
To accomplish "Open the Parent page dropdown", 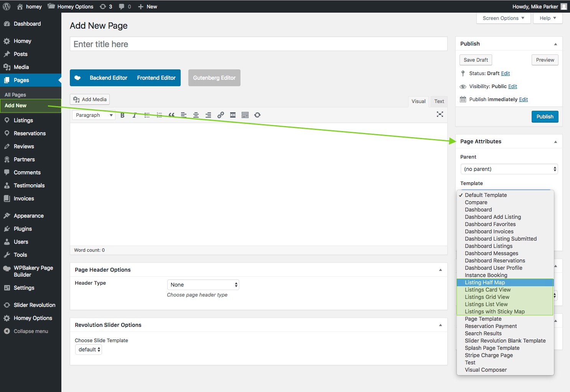I will 509,169.
